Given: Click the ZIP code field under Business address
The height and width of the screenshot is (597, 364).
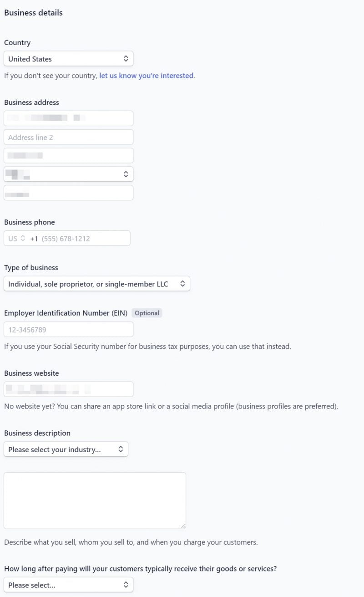Looking at the screenshot, I should coord(68,193).
